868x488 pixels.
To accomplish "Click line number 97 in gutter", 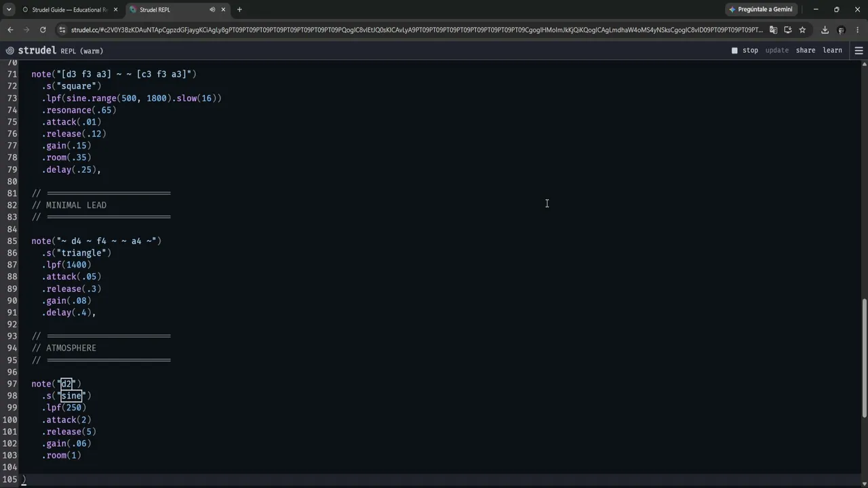I will [x=12, y=384].
